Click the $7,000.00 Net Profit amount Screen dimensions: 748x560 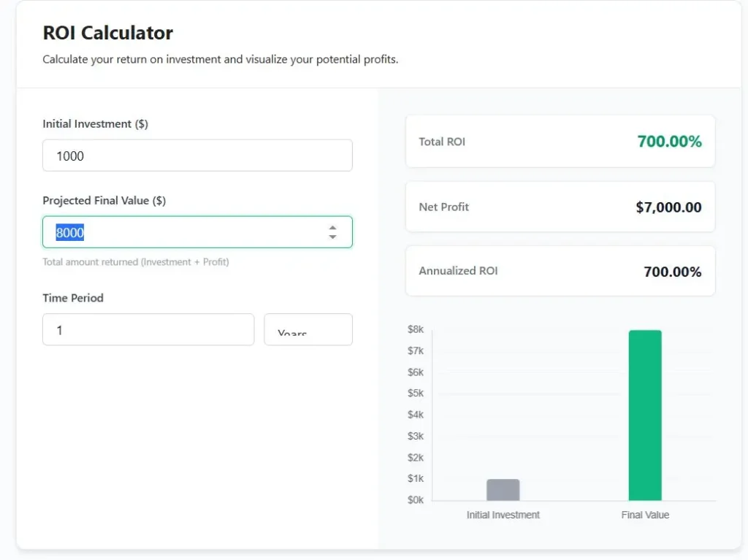tap(668, 207)
